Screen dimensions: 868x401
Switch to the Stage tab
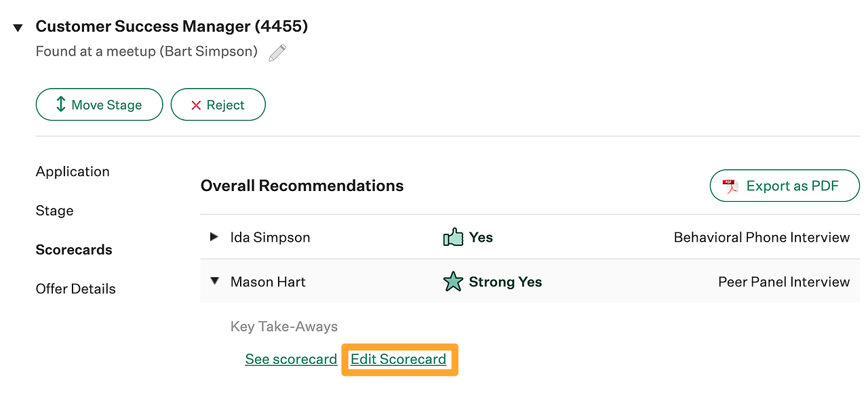coord(54,211)
